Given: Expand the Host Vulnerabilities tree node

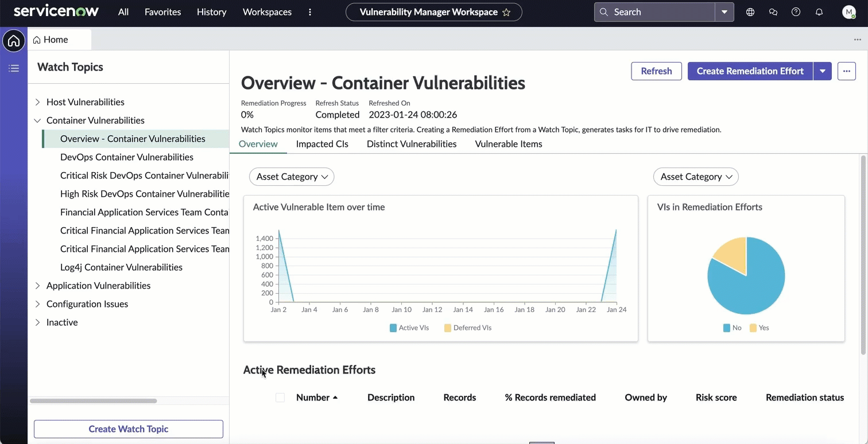Looking at the screenshot, I should click(x=37, y=102).
